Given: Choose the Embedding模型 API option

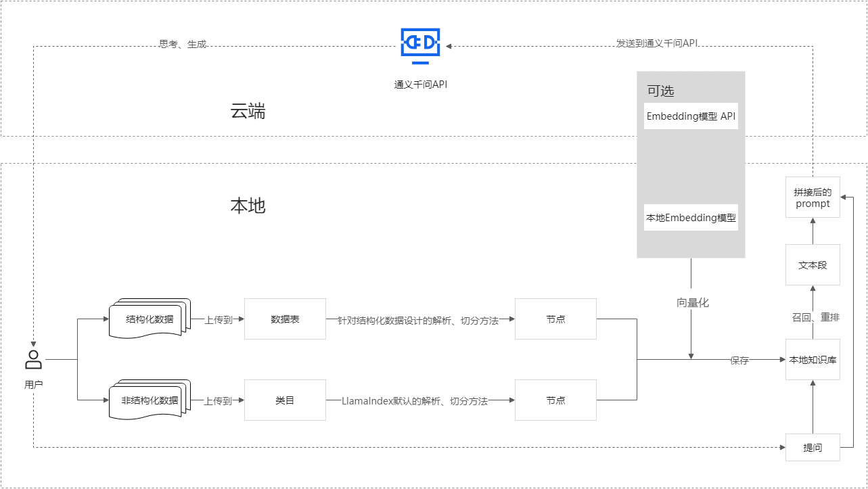Looking at the screenshot, I should 691,115.
